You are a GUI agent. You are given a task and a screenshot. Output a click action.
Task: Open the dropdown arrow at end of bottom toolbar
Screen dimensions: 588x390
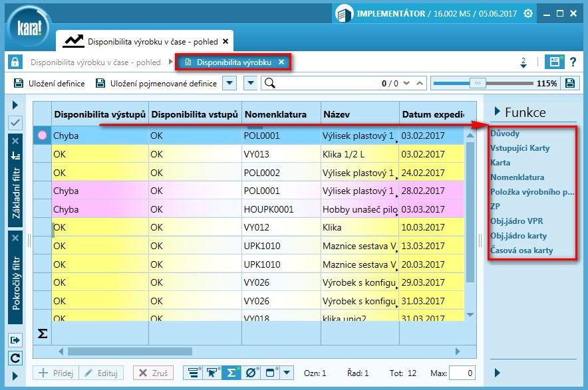coord(287,373)
